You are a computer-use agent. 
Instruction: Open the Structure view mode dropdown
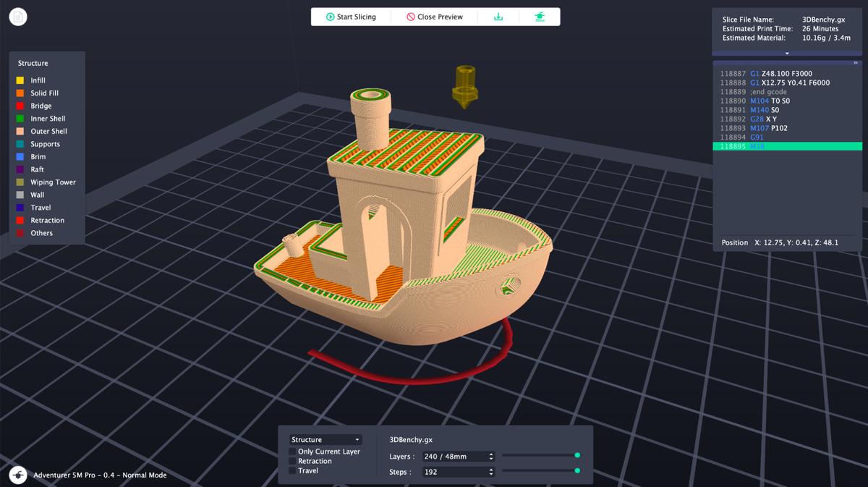pyautogui.click(x=325, y=439)
